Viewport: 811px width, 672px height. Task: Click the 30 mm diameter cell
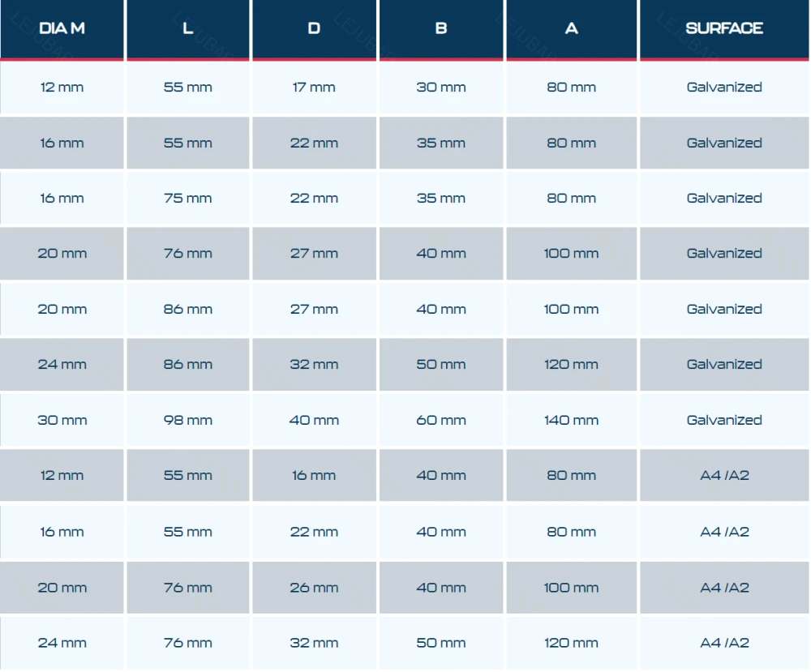pos(62,420)
